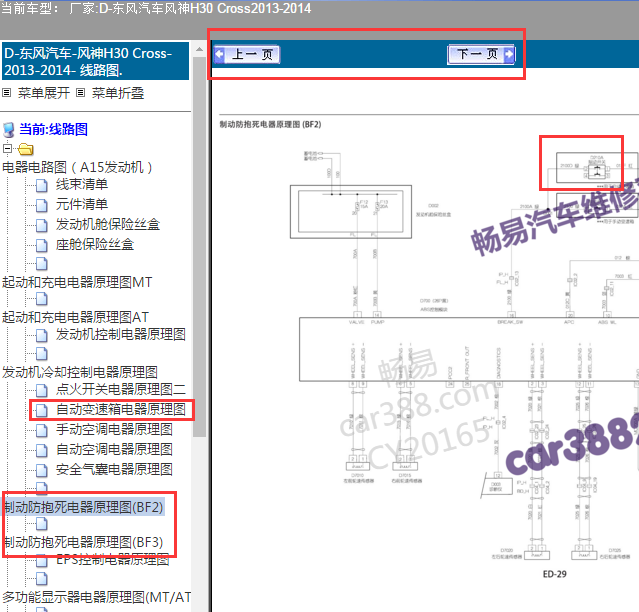Expand all menus via 菜单展开
639x612 pixels.
click(44, 93)
